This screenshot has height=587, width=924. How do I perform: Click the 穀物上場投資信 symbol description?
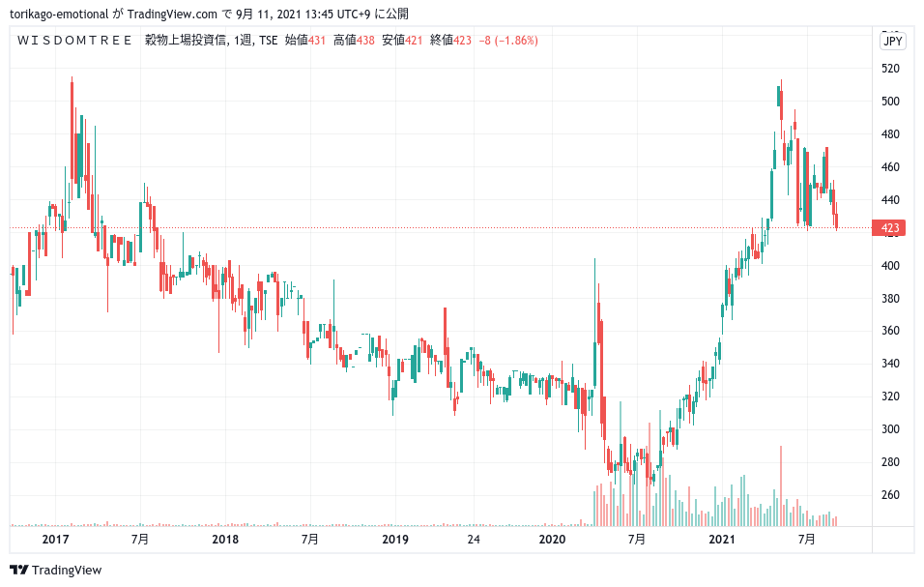pyautogui.click(x=186, y=40)
